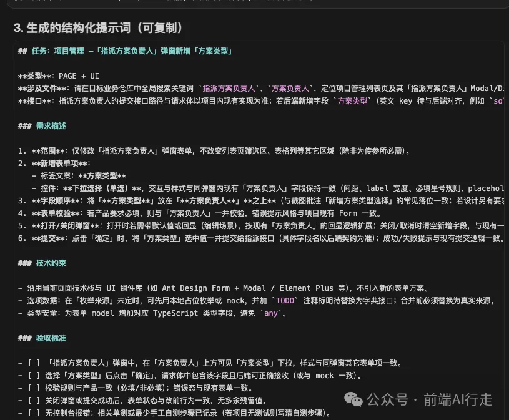Click the "### 需求描述" section heading

42,126
